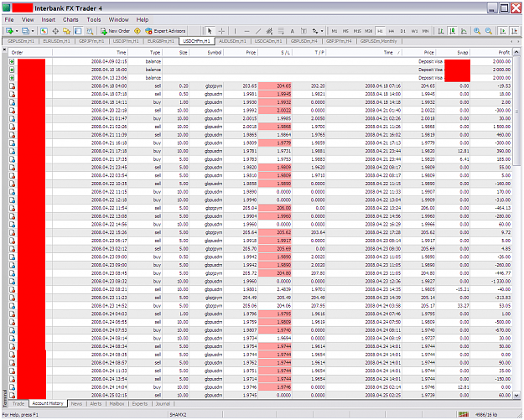Select the text tool labeled A
The height and width of the screenshot is (420, 524).
click(293, 31)
